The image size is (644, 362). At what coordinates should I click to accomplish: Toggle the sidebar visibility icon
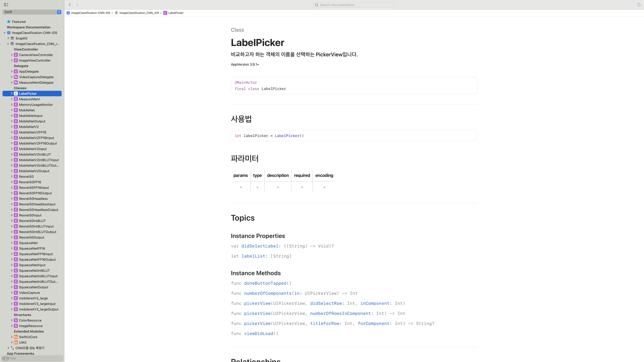(6, 5)
